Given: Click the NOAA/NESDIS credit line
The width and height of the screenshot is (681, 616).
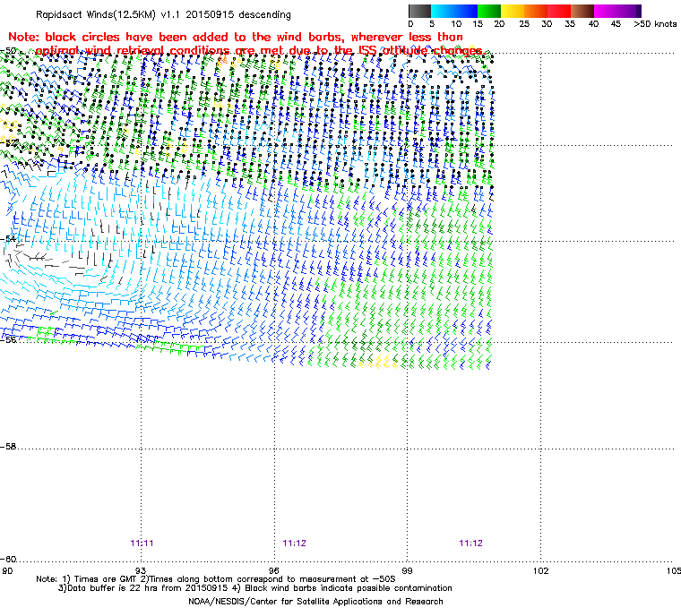Looking at the screenshot, I should coord(315,602).
